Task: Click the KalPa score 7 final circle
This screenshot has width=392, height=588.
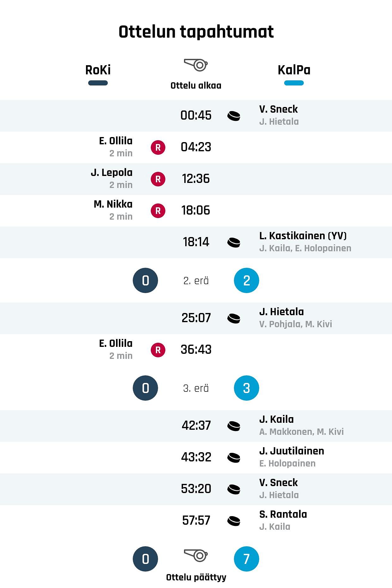Action: 247,559
